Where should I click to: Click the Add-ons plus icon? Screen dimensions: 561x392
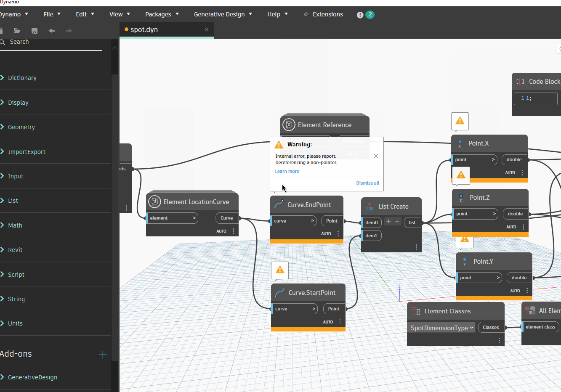[102, 355]
